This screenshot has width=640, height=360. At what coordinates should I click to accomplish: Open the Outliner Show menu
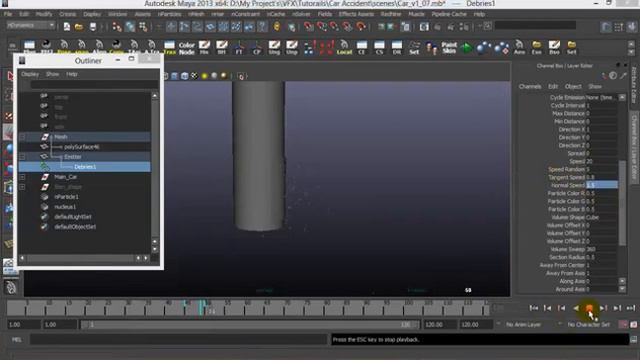[x=52, y=74]
